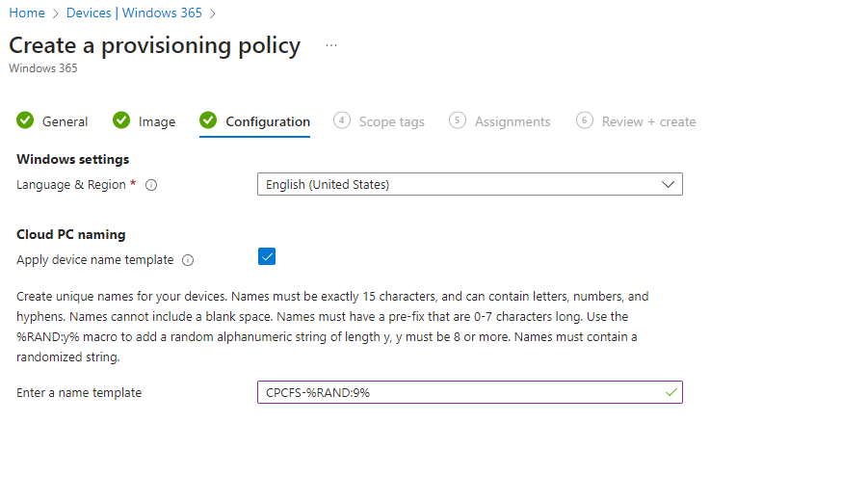
Task: Show info tooltip for Language & Region
Action: (151, 185)
